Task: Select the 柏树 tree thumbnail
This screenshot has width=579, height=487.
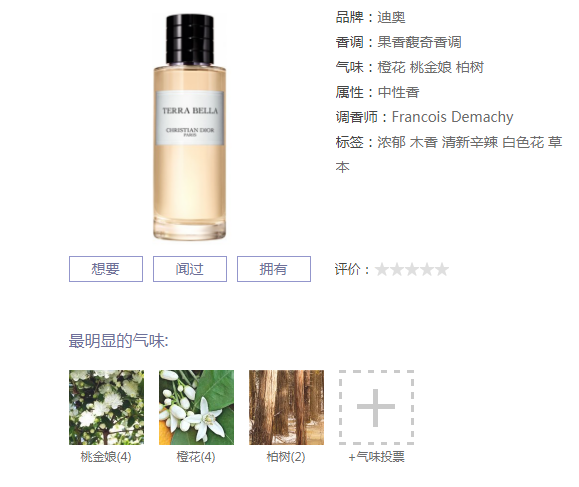Action: coord(286,407)
